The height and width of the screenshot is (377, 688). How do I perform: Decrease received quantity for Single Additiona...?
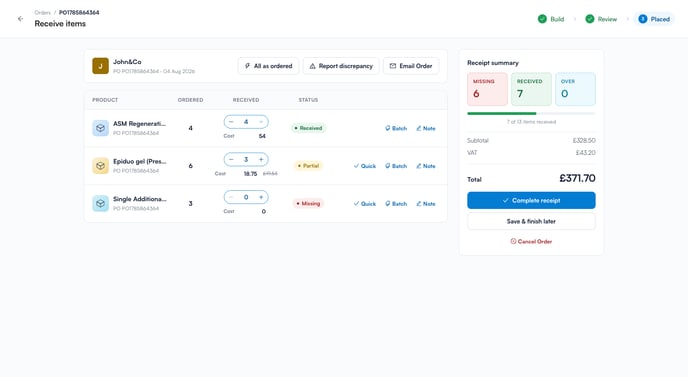231,197
